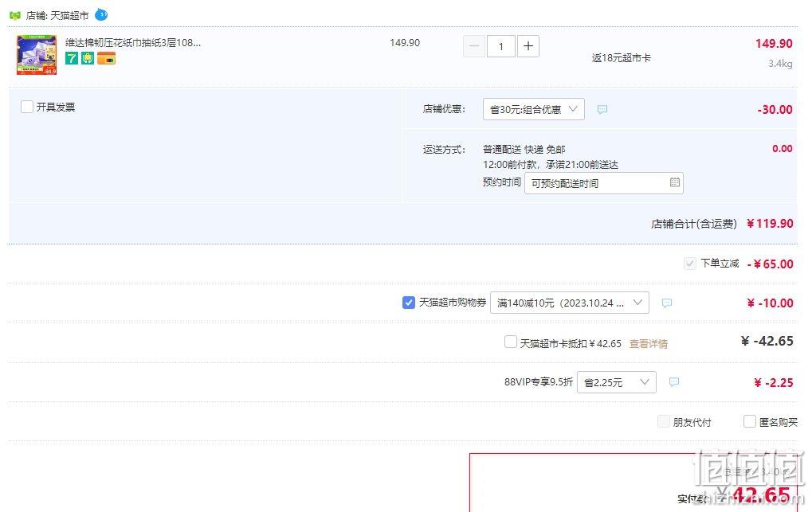Click the calendar icon in delivery time field
Image resolution: width=812 pixels, height=512 pixels.
coord(675,182)
